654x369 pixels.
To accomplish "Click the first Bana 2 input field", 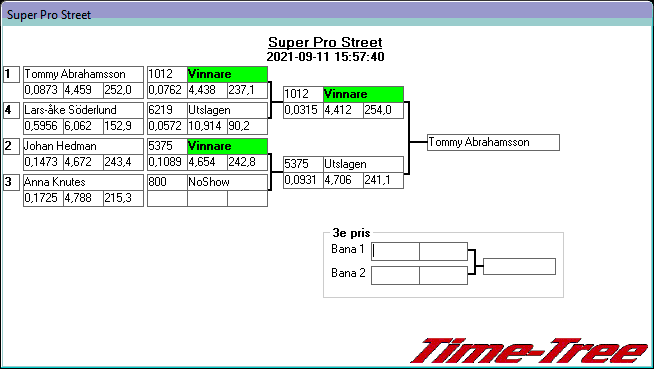I will pos(395,276).
